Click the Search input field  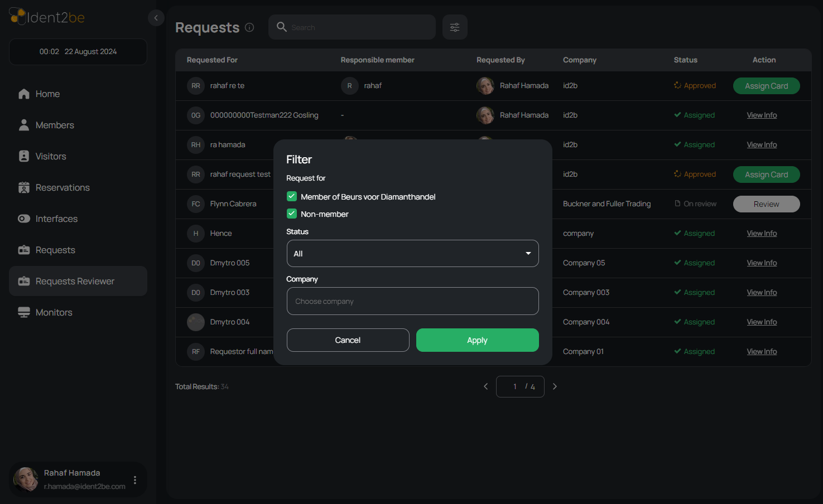tap(352, 27)
